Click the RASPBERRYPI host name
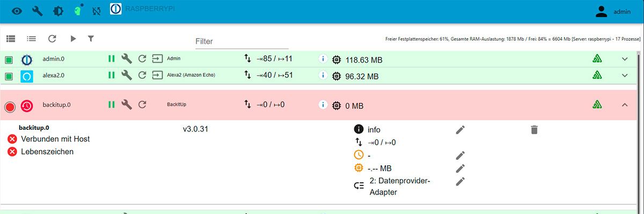Viewport: 644px width, 214px height. click(150, 9)
